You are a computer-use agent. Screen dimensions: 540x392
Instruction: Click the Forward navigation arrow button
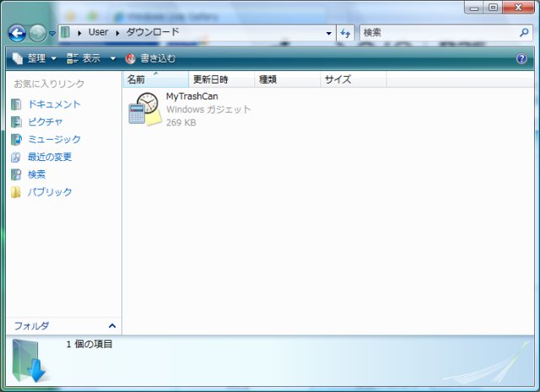(x=37, y=34)
